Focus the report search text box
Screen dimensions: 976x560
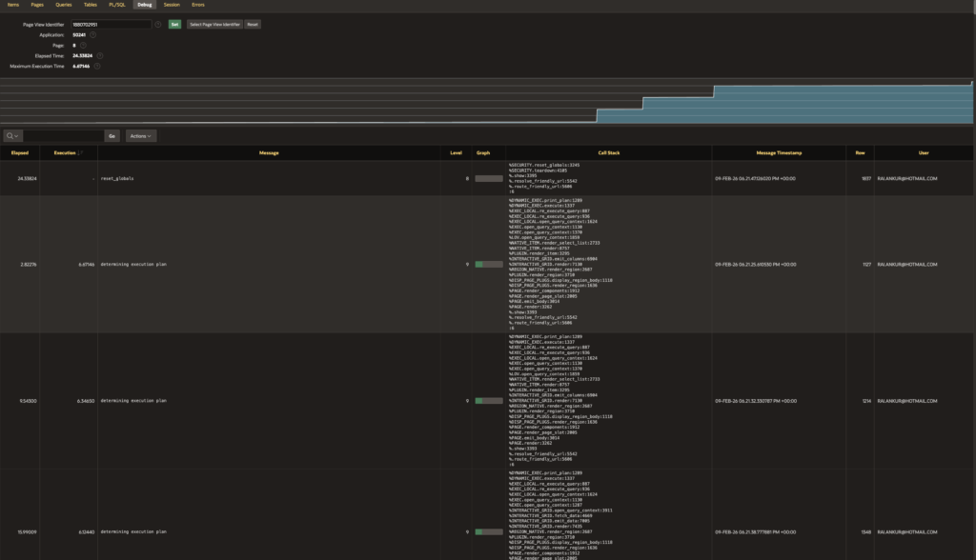(x=63, y=136)
